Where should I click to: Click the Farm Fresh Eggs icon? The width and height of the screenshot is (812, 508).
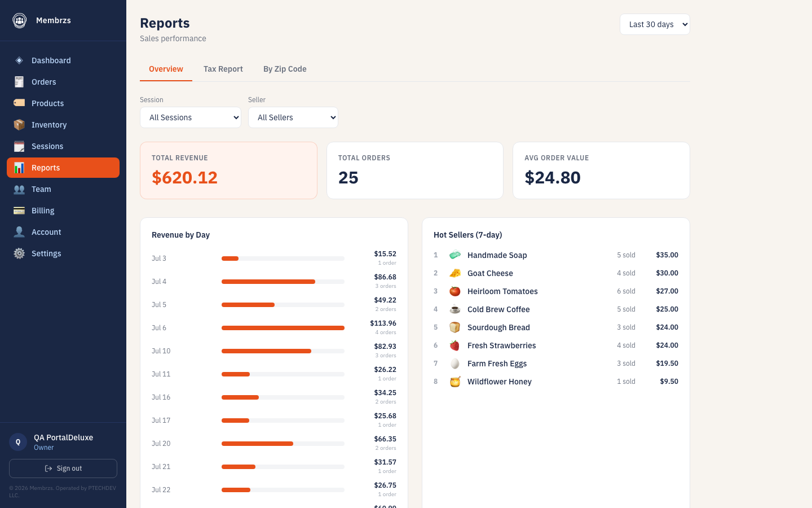click(x=455, y=364)
